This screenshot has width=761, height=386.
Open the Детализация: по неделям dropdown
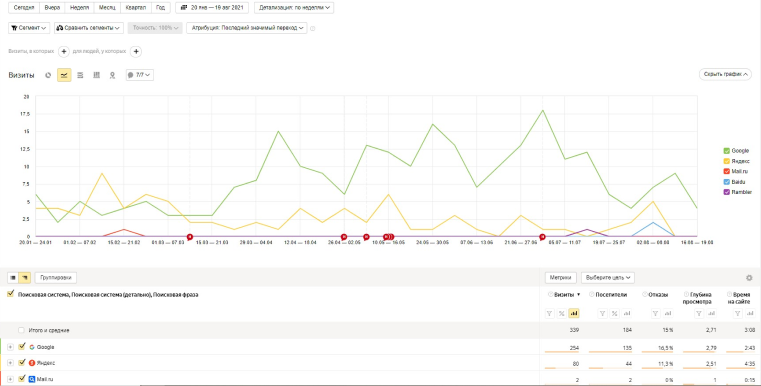294,8
